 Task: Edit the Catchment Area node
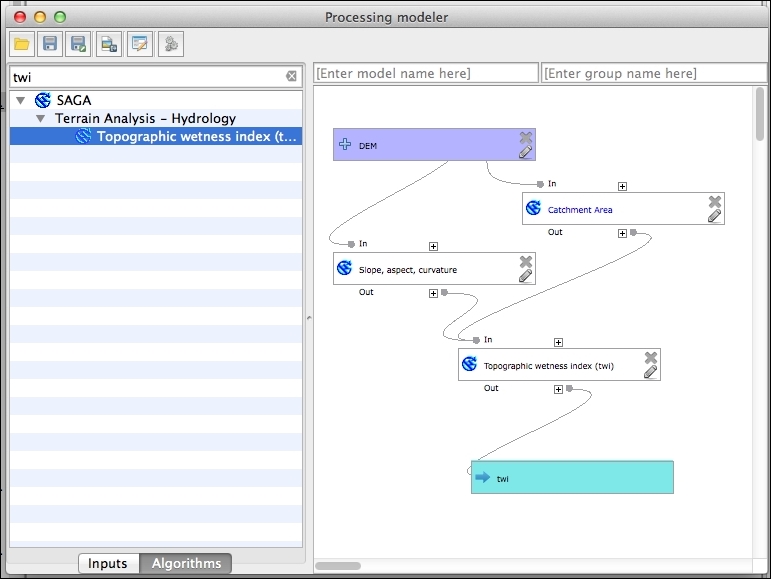pyautogui.click(x=714, y=216)
